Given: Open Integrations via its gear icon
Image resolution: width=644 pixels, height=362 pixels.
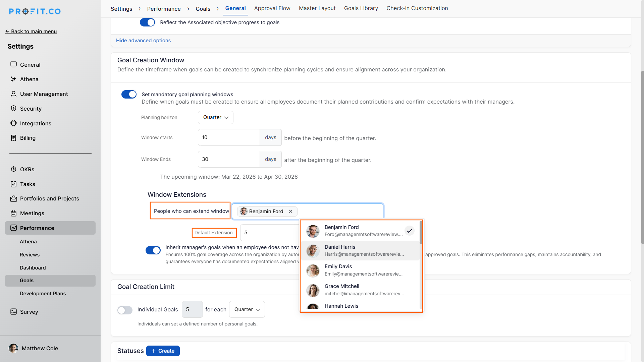Looking at the screenshot, I should tap(13, 123).
